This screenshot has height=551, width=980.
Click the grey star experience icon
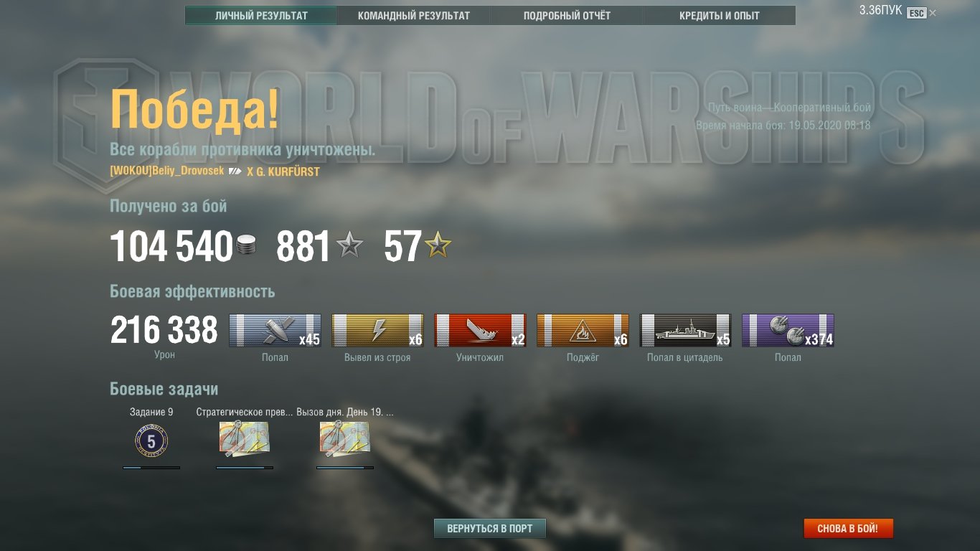(349, 247)
